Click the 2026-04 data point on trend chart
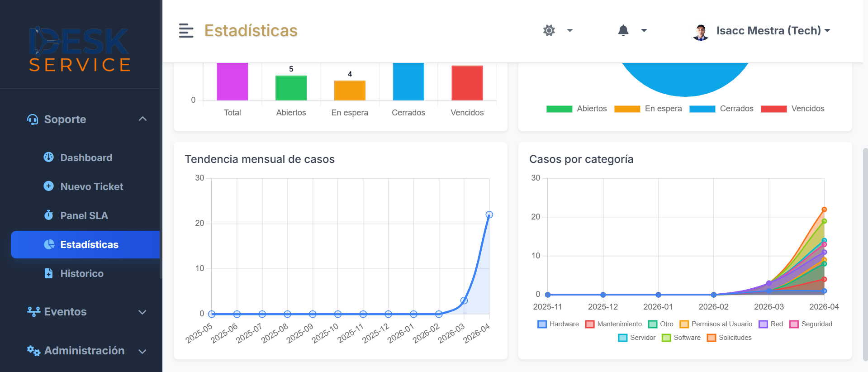This screenshot has width=868, height=372. (489, 215)
